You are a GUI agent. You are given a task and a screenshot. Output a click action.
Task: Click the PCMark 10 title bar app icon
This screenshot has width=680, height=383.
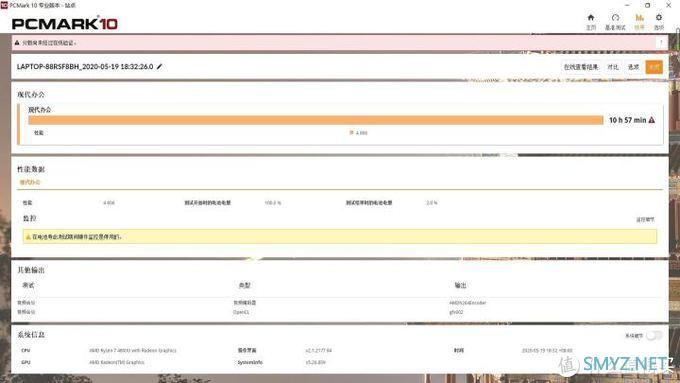(4, 5)
